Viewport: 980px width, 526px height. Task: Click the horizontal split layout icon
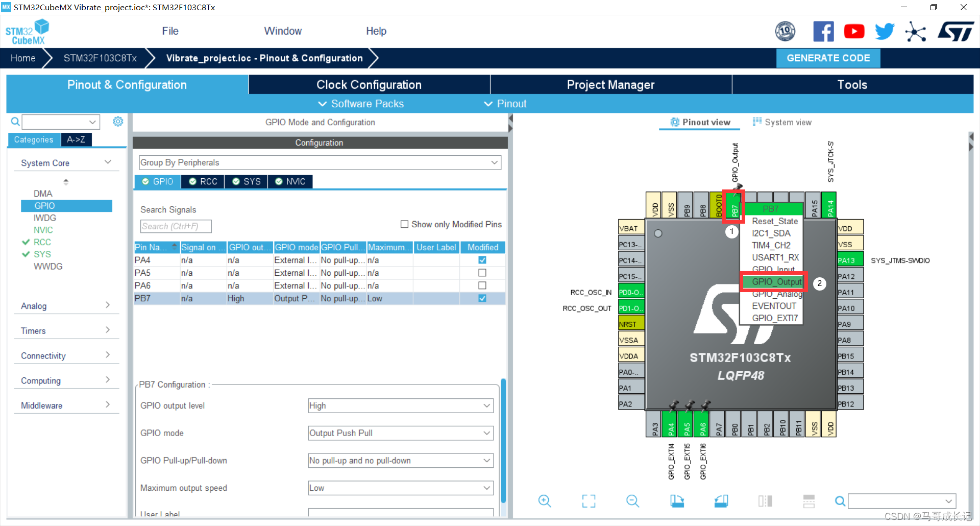(x=809, y=501)
